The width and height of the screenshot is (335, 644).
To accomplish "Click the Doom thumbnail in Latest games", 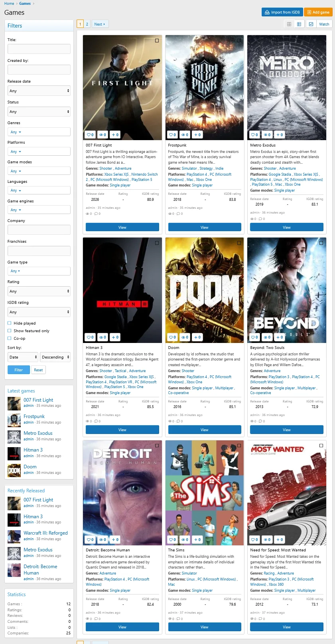I will [14, 470].
